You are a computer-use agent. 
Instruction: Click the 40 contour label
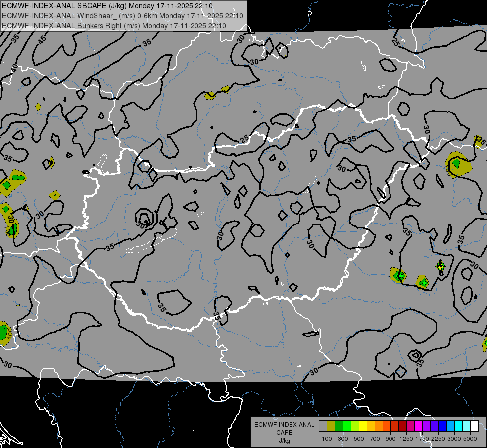(x=14, y=68)
